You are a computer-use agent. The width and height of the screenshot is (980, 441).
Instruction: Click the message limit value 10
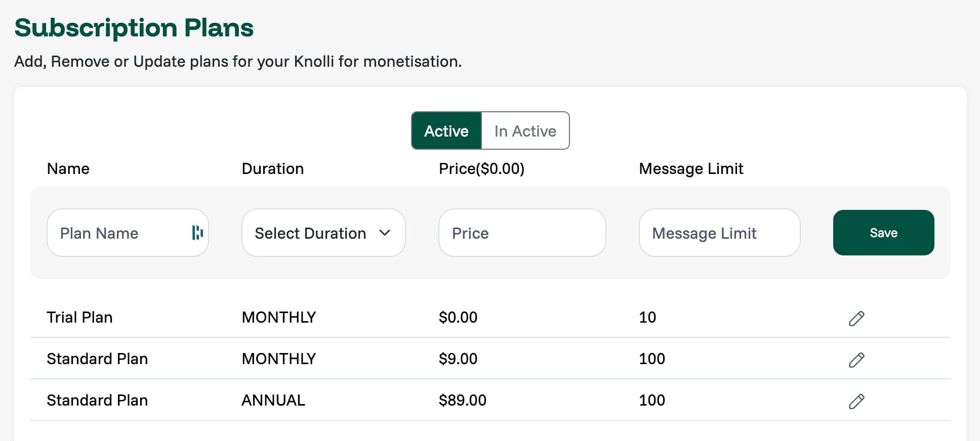point(647,317)
